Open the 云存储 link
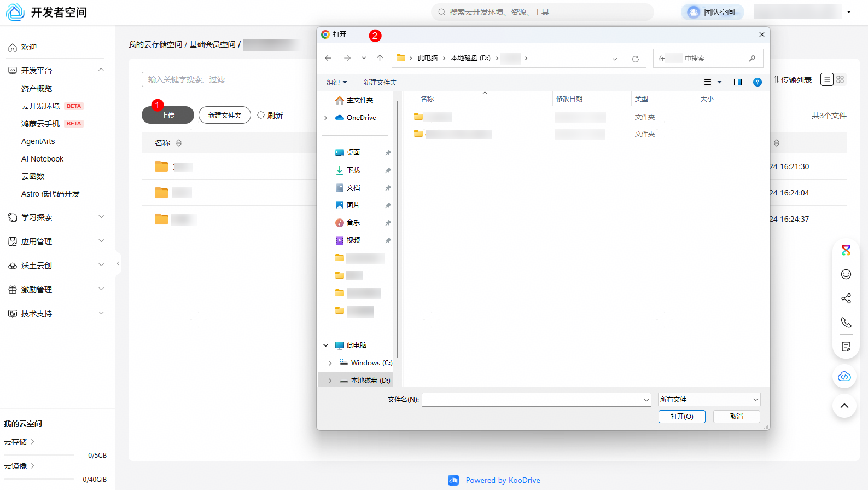This screenshot has height=490, width=868. [19, 442]
